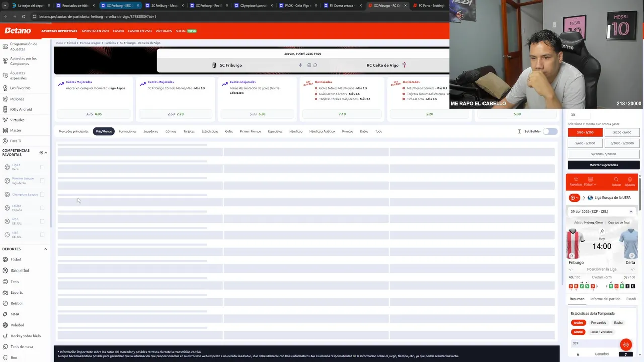Screen dimensions: 644x362
Task: Select the Por partido filter
Action: 599,323
